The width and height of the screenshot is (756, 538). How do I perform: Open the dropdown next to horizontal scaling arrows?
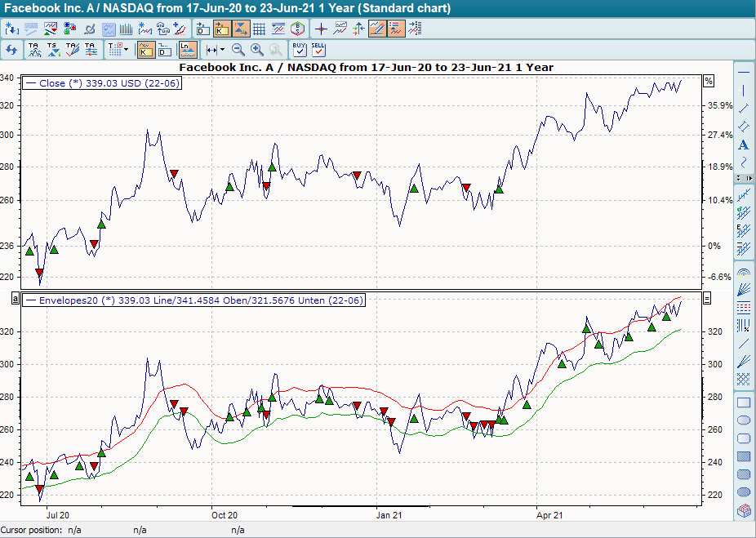tap(223, 50)
